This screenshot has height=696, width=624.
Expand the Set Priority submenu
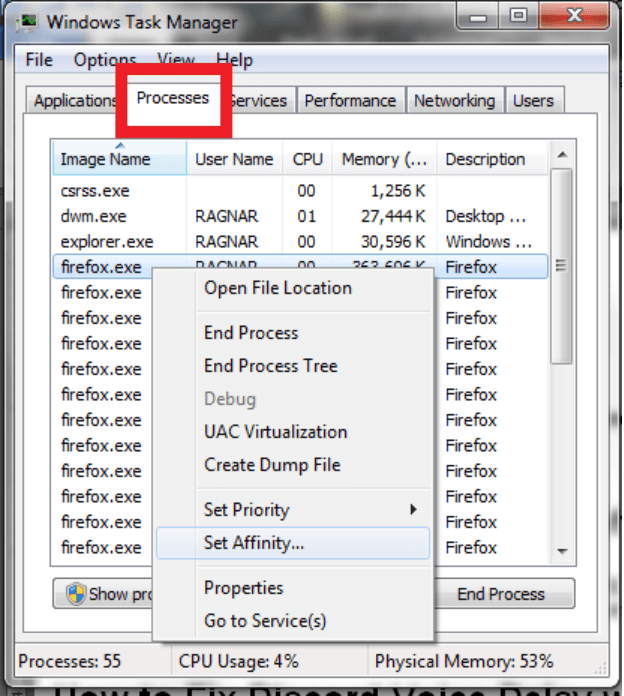(293, 510)
